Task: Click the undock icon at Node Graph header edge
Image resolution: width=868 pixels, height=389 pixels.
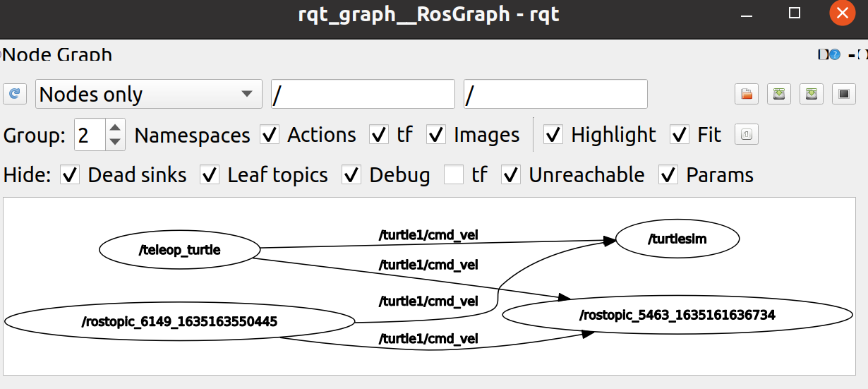Action: coord(862,54)
